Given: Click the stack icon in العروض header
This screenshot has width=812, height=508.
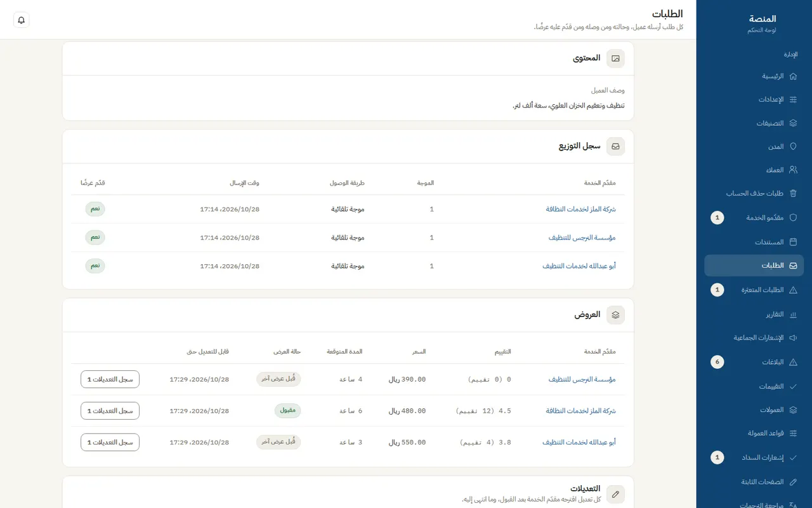Looking at the screenshot, I should pos(615,315).
